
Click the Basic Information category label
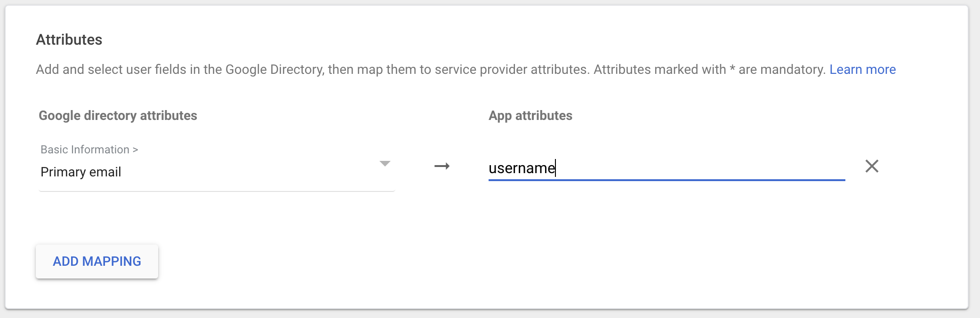(85, 150)
